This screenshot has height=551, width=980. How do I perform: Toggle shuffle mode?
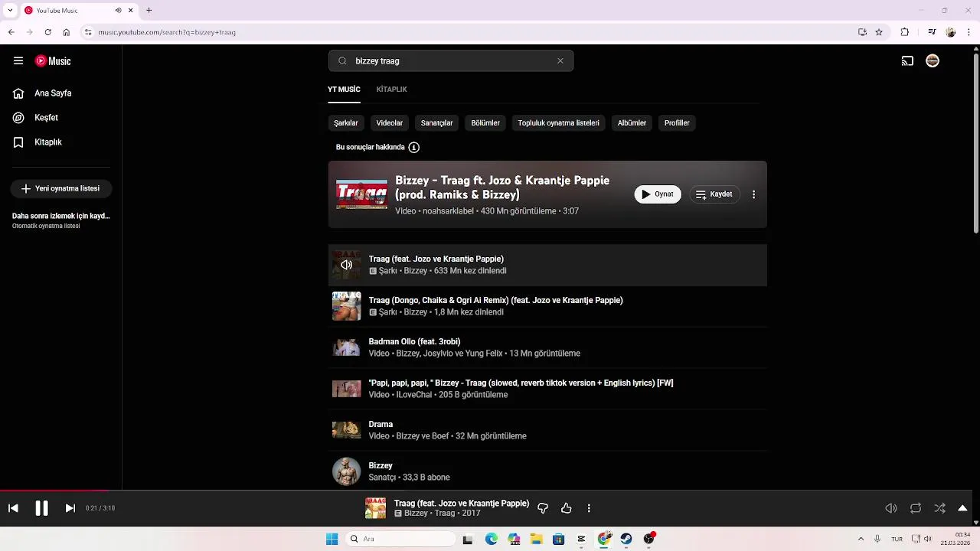tap(939, 508)
